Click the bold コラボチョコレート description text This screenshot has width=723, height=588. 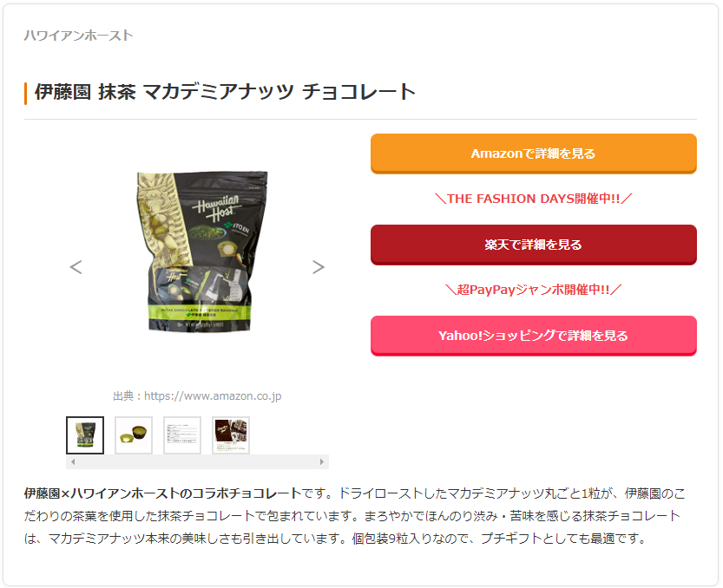[x=246, y=493]
